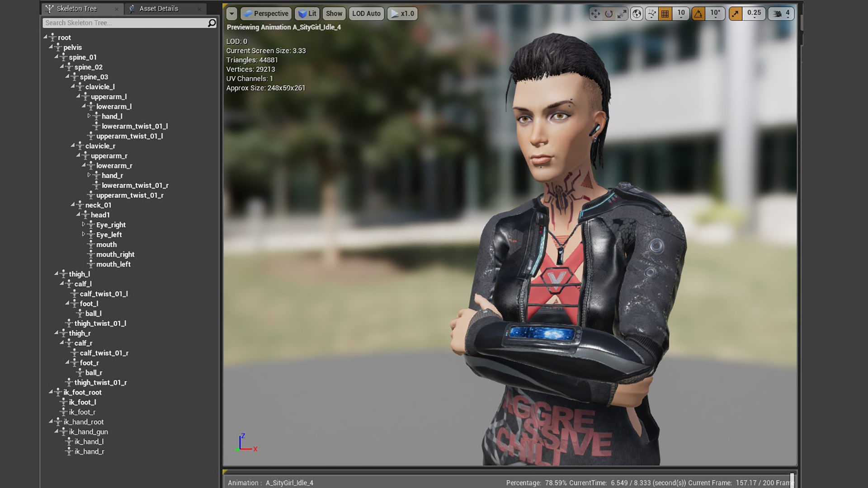Select the ik_hand_l bone
868x488 pixels.
point(89,442)
